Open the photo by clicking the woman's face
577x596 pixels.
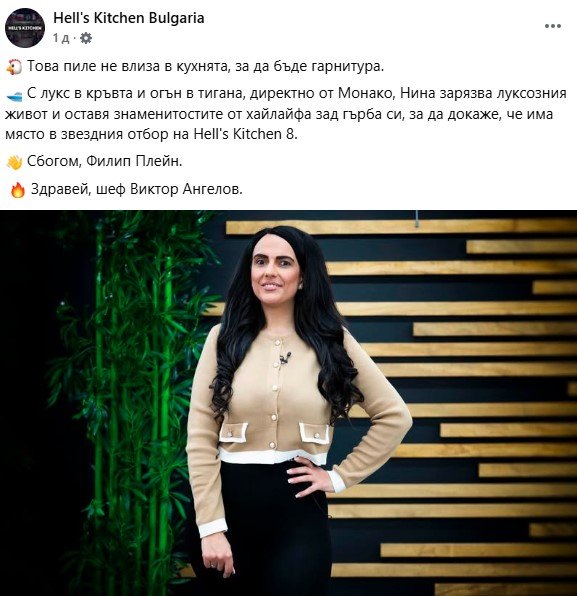[274, 271]
